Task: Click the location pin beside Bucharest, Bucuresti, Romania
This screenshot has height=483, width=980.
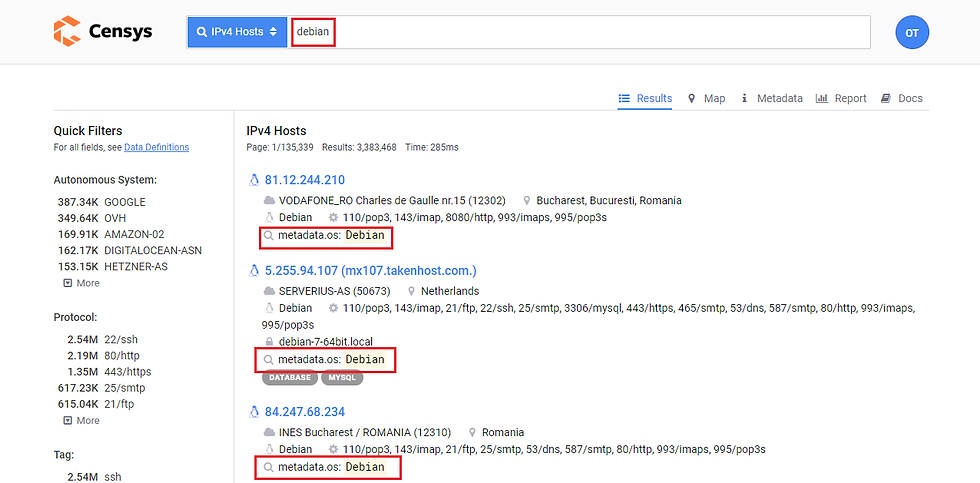Action: pyautogui.click(x=527, y=201)
